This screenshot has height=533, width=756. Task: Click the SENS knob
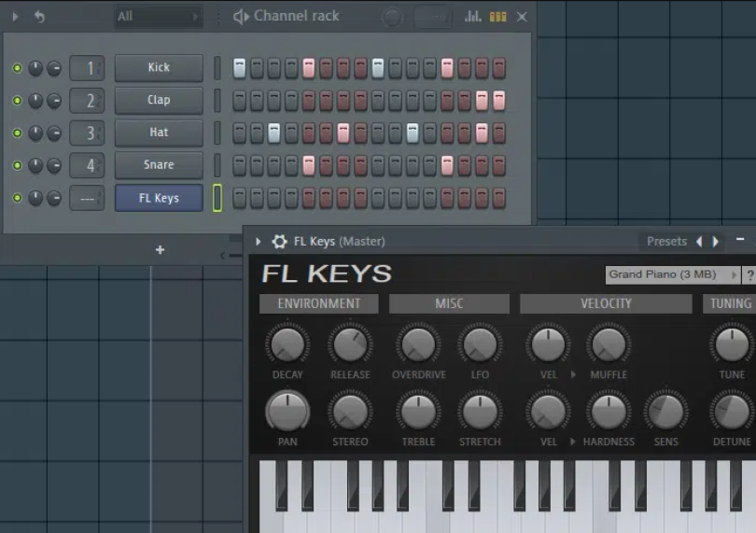(x=665, y=412)
